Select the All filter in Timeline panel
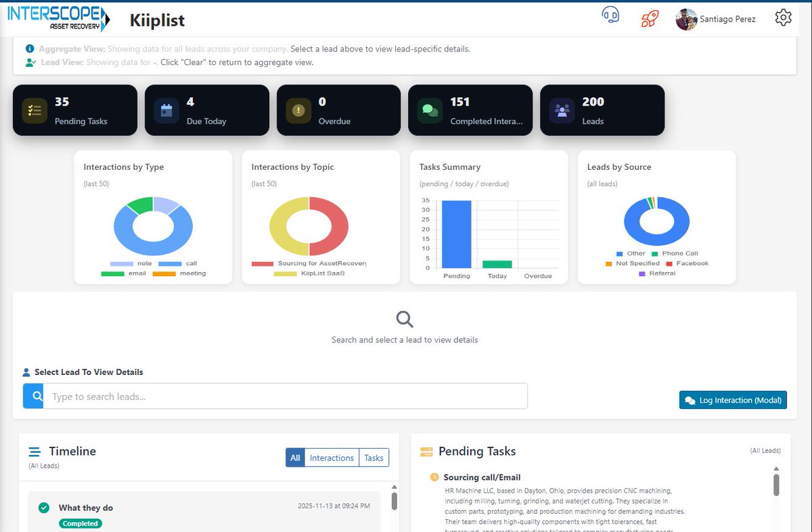 pos(295,458)
